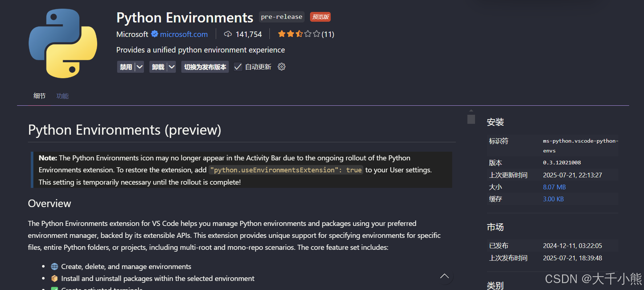
Task: Toggle the 自动更新 auto-update checkbox
Action: [238, 67]
